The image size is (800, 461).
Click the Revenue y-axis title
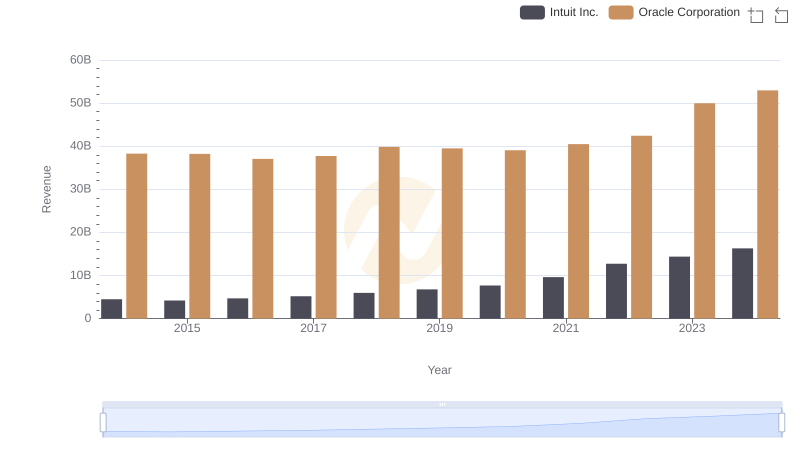[x=46, y=189]
